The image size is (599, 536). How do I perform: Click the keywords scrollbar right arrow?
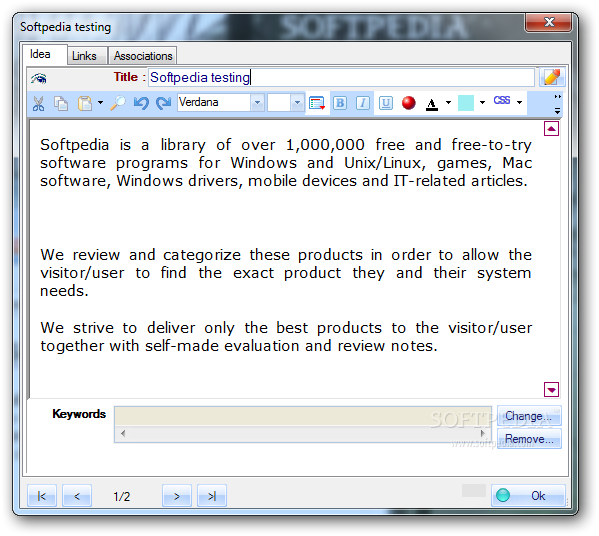(x=483, y=433)
